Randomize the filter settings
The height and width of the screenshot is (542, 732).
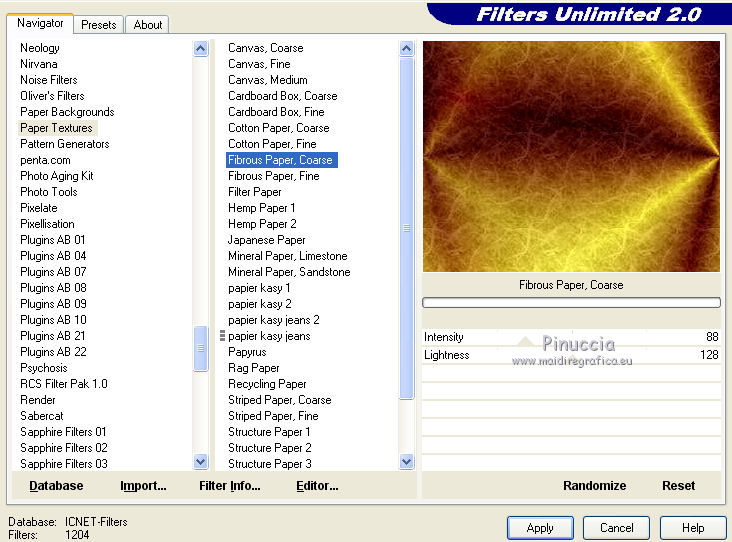(x=594, y=486)
